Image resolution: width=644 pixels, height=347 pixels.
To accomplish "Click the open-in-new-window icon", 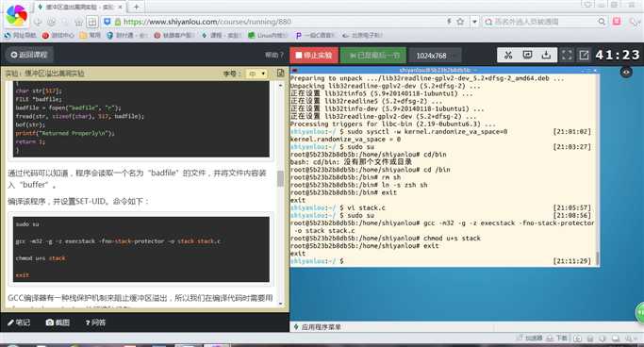I will click(584, 55).
